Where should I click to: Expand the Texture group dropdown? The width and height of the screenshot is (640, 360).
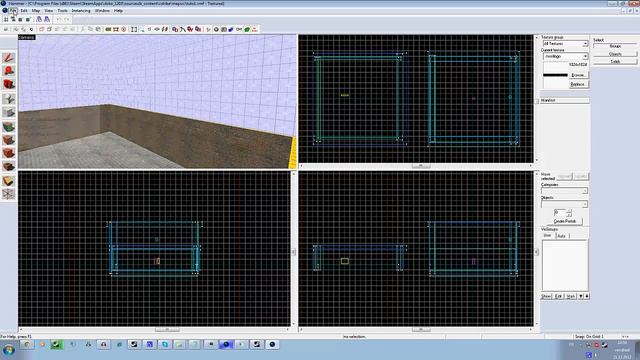point(585,44)
